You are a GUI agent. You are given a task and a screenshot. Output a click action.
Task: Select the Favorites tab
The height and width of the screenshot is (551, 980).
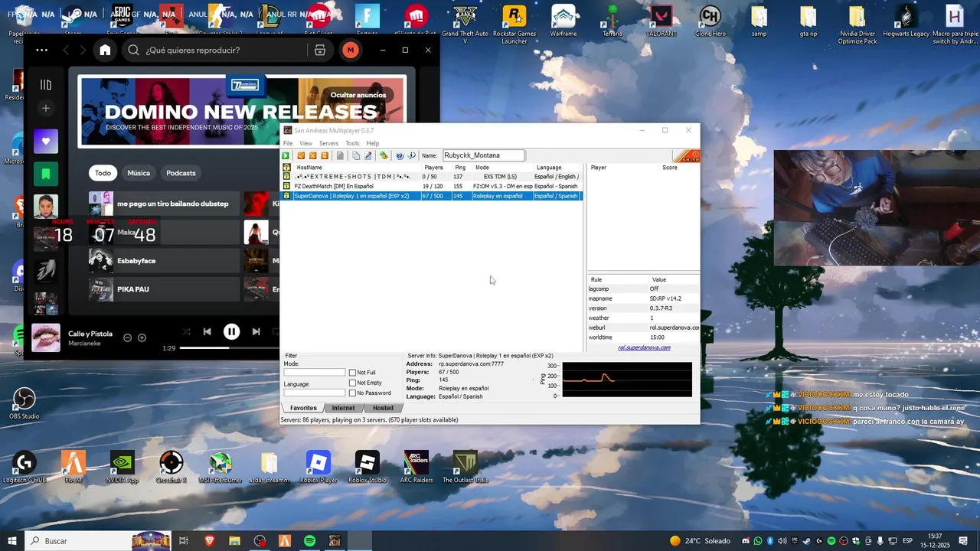[x=303, y=408]
